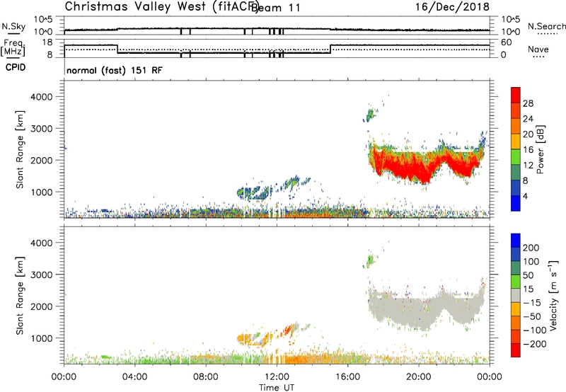Click the 'Freq. [MHz]' label
Viewport: 566px width, 392px height.
[13, 47]
